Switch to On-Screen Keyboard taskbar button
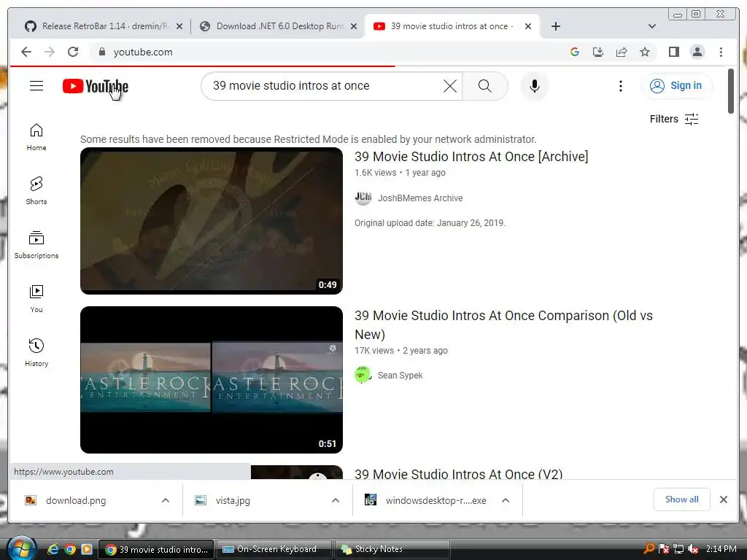 [x=274, y=549]
